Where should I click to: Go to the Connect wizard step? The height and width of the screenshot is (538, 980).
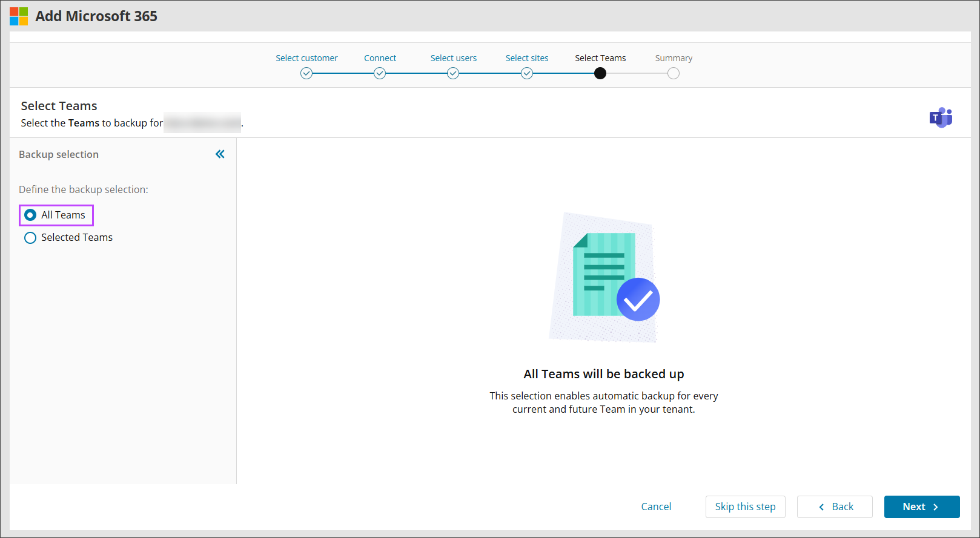tap(380, 58)
